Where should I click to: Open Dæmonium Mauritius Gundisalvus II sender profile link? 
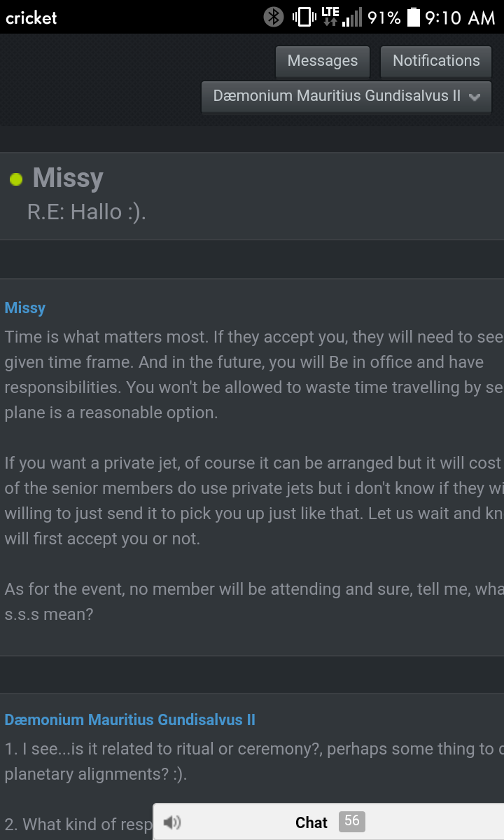(x=130, y=719)
